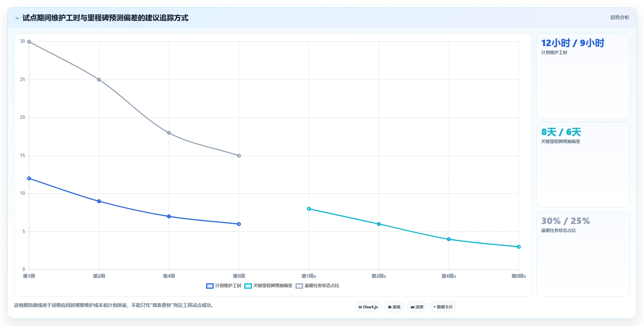Toggle the 计划维护工时 legend item
Viewport: 644px width, 326px height.
coord(224,286)
